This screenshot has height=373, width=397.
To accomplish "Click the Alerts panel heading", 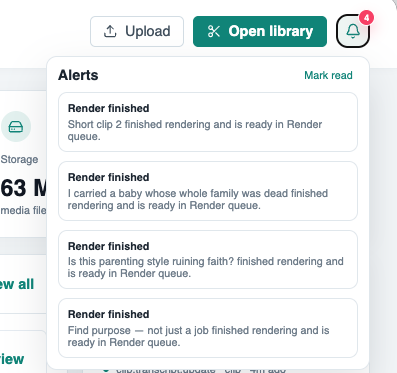I will pyautogui.click(x=78, y=75).
